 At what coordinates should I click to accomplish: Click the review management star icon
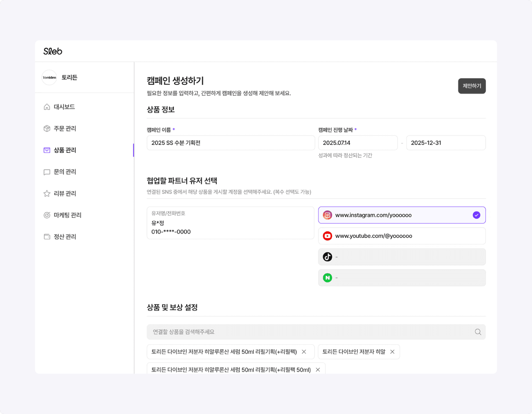(x=47, y=193)
